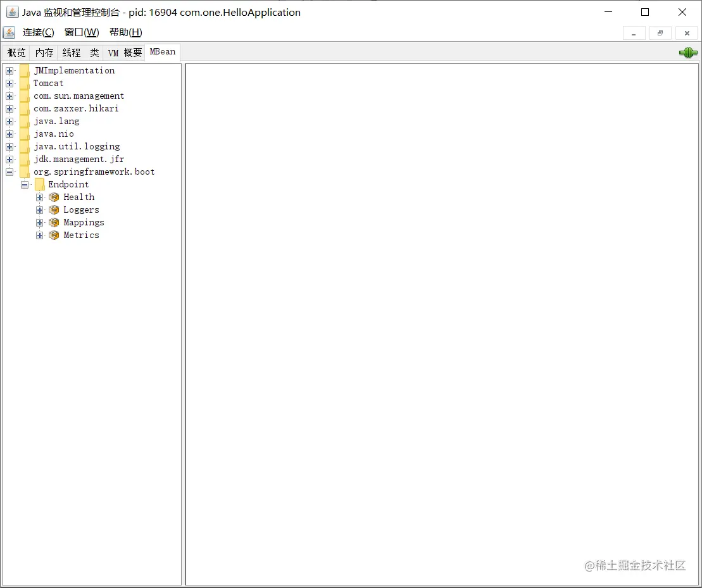
Task: Open the 窗口(W) menu
Action: pyautogui.click(x=82, y=32)
